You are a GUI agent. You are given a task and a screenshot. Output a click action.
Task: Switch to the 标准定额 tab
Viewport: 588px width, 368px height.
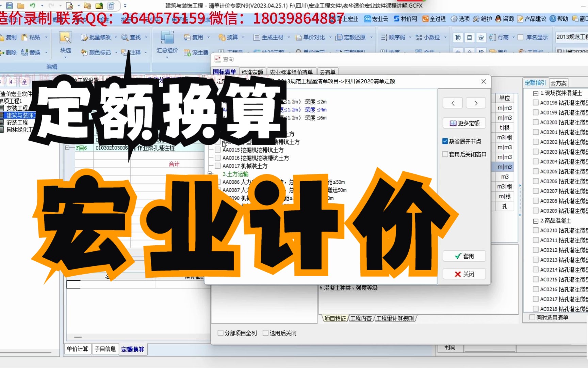coord(252,72)
